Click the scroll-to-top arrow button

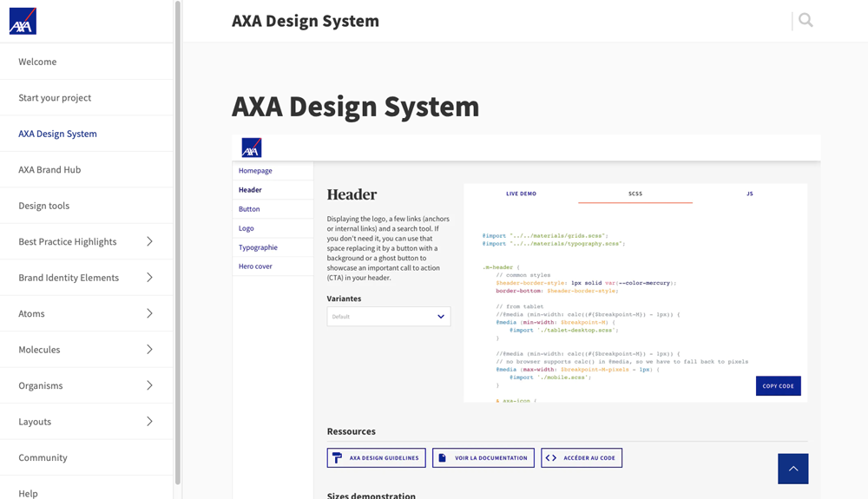792,469
